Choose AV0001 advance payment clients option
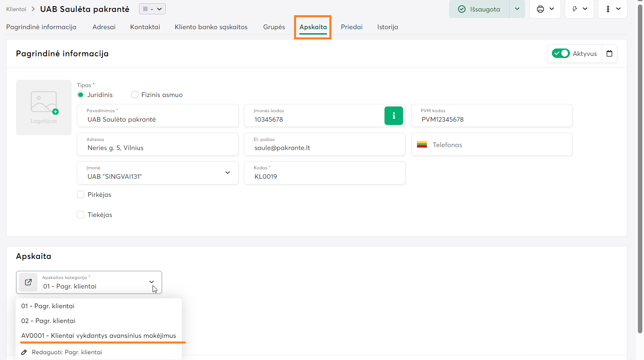Viewport: 644px width, 360px height. (99, 336)
